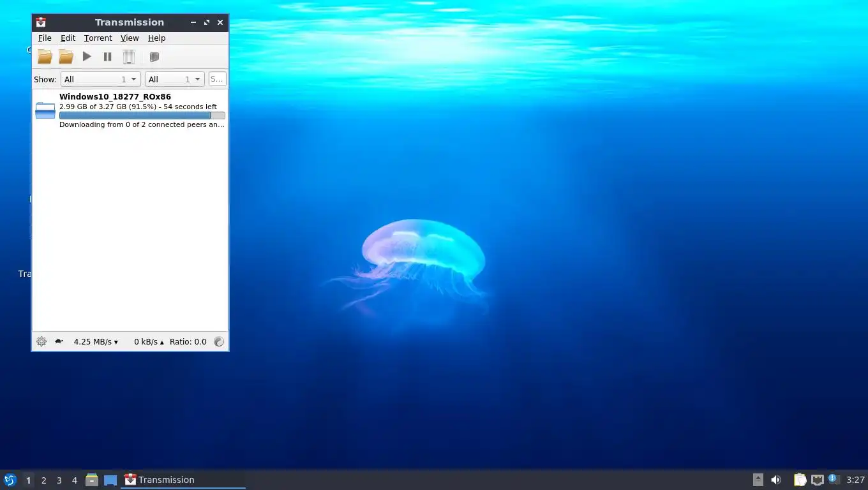Expand the first Show filter All dropdown
Viewport: 868px width, 490px height.
point(100,79)
